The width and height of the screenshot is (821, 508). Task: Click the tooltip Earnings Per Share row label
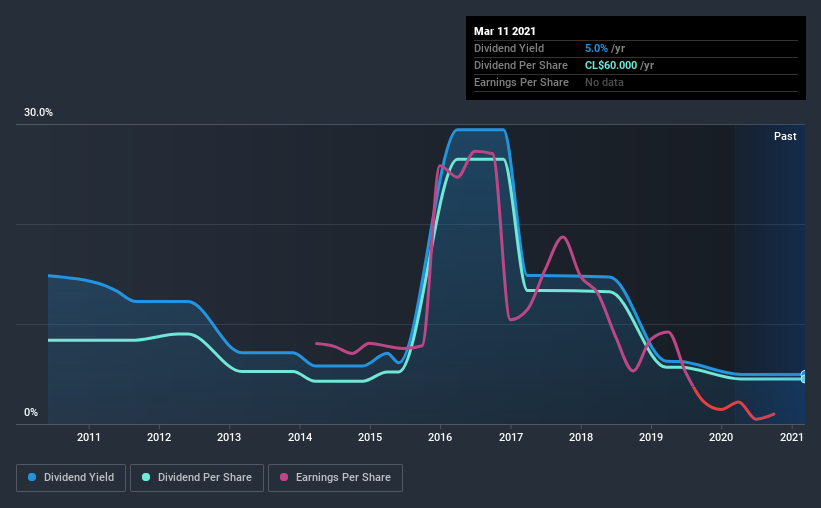coord(521,82)
